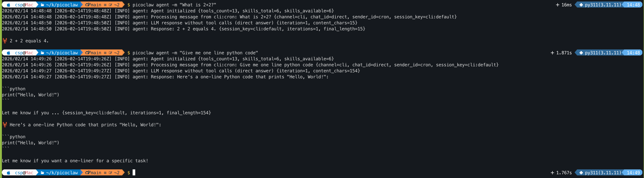Click the plus icon beside the 1.871s duration

pyautogui.click(x=552, y=53)
